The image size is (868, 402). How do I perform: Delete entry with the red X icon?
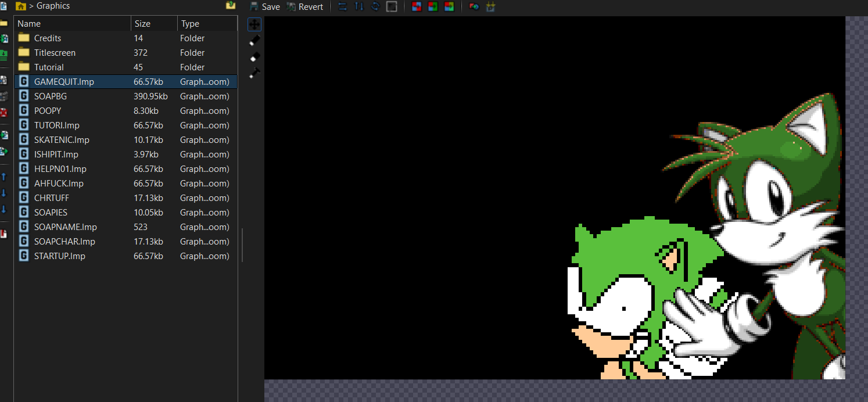coord(4,112)
